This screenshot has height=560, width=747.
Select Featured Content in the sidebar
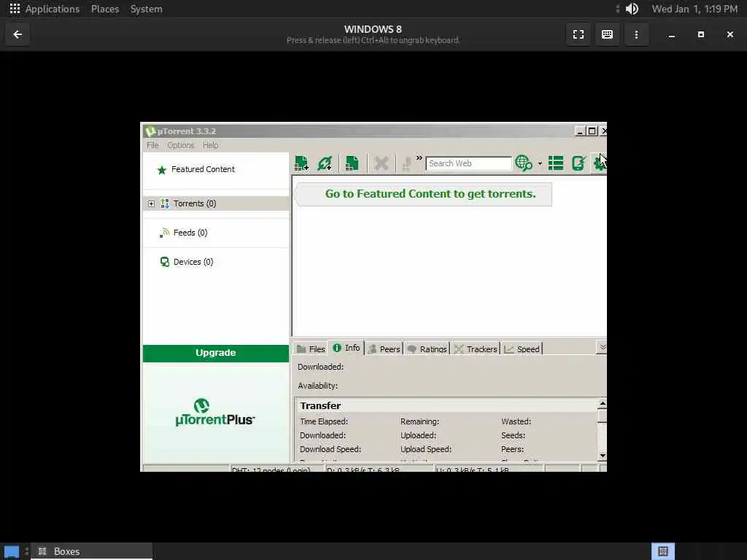pos(203,169)
